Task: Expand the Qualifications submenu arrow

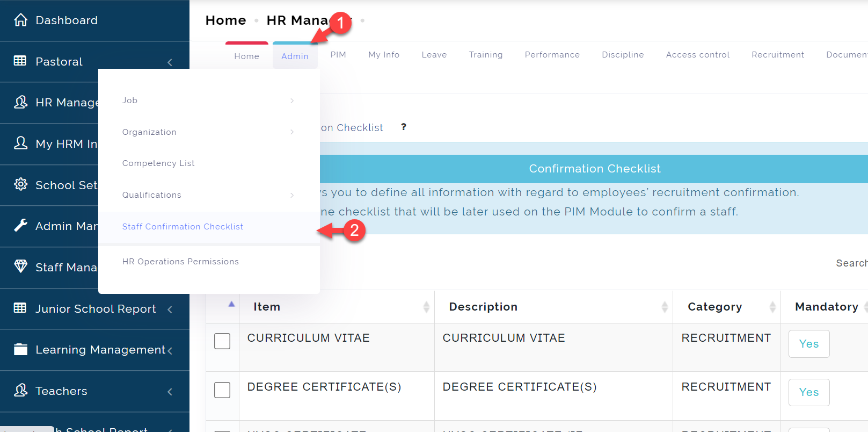Action: 292,195
